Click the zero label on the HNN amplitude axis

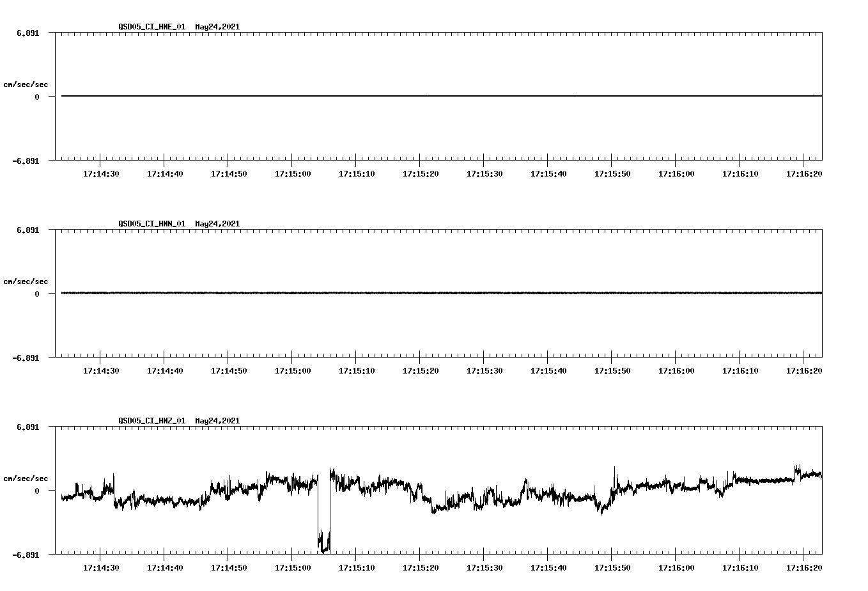[x=38, y=293]
